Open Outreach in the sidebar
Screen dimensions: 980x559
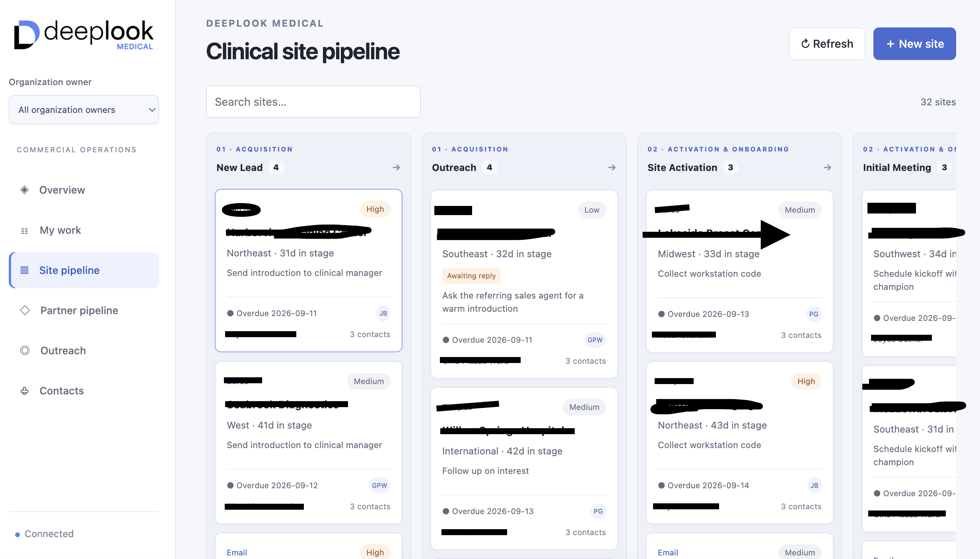[x=84, y=351]
